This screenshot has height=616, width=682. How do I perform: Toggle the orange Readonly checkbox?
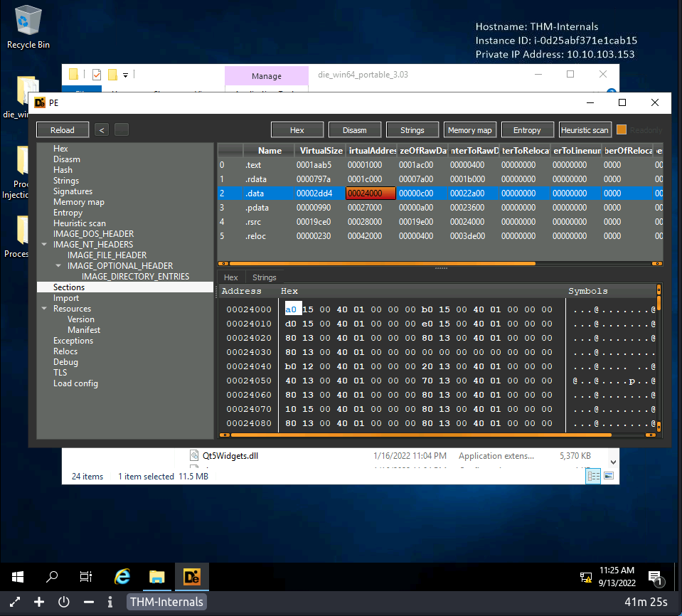pos(622,129)
